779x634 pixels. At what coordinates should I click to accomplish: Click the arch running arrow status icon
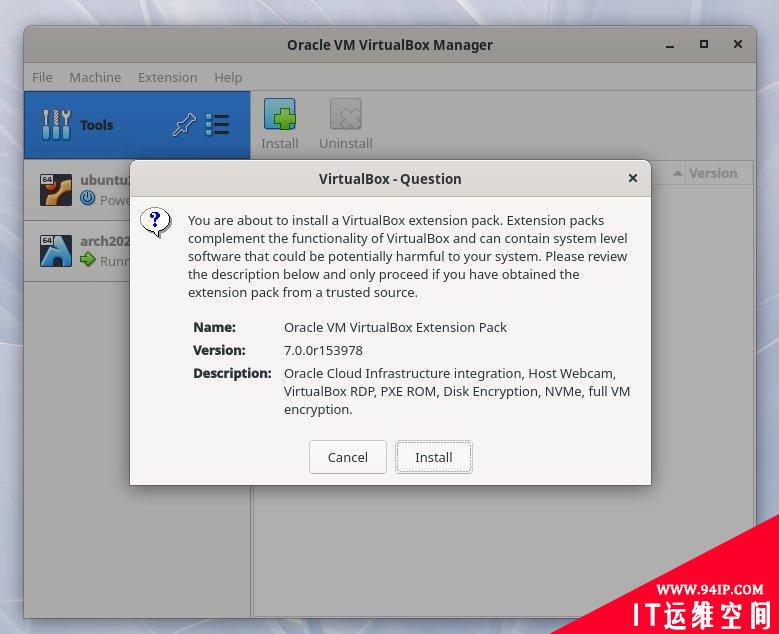[x=87, y=259]
